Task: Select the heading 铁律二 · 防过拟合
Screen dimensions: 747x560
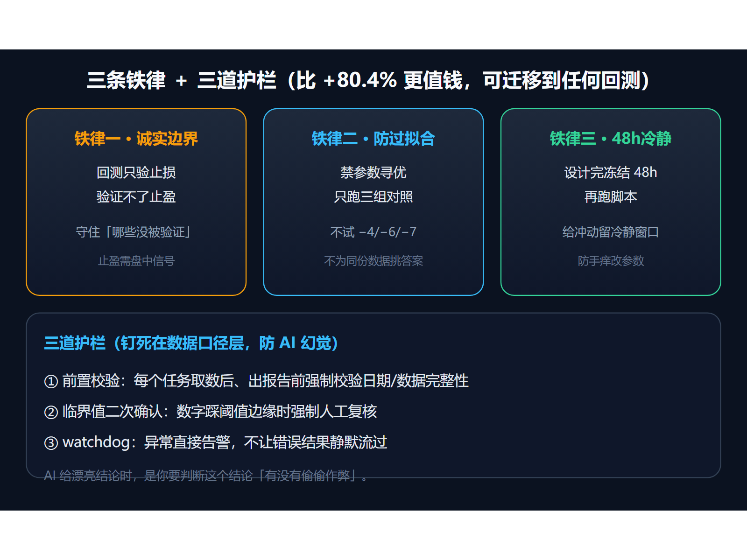Action: [373, 139]
